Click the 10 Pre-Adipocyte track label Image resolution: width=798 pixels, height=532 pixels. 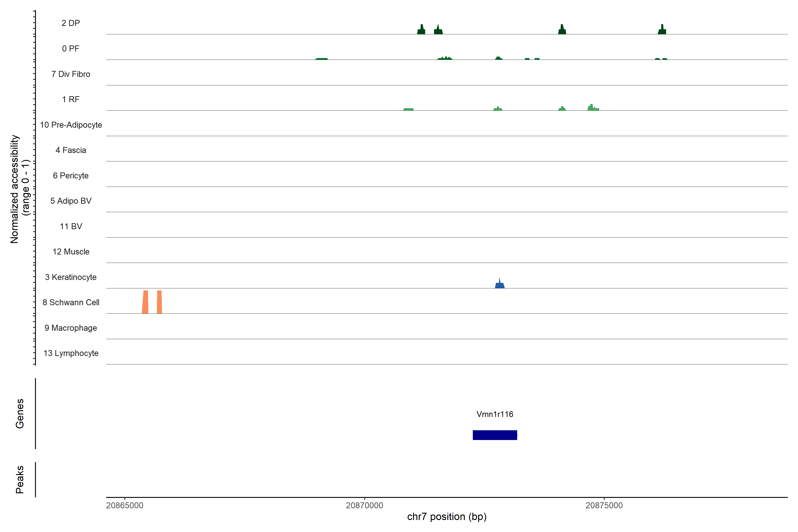click(x=70, y=125)
